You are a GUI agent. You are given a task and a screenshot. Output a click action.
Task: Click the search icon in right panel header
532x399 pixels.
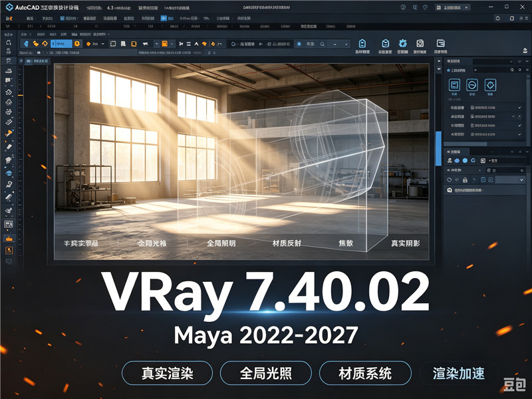click(512, 70)
